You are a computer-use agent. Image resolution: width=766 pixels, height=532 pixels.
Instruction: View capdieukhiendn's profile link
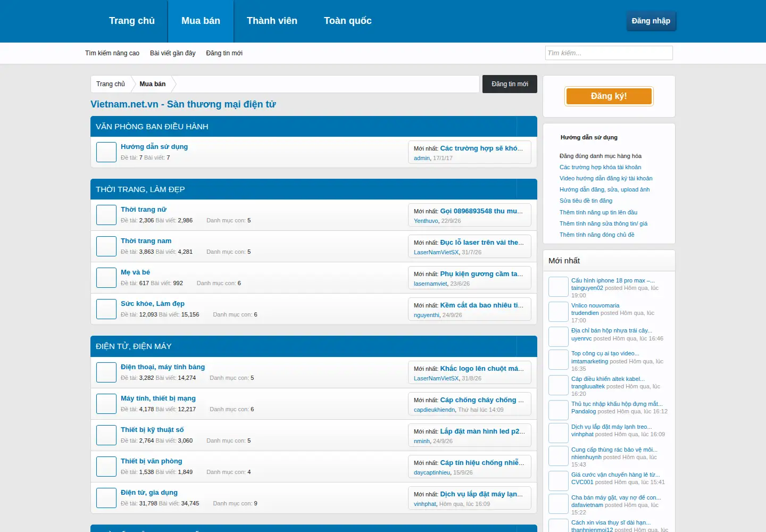click(435, 410)
